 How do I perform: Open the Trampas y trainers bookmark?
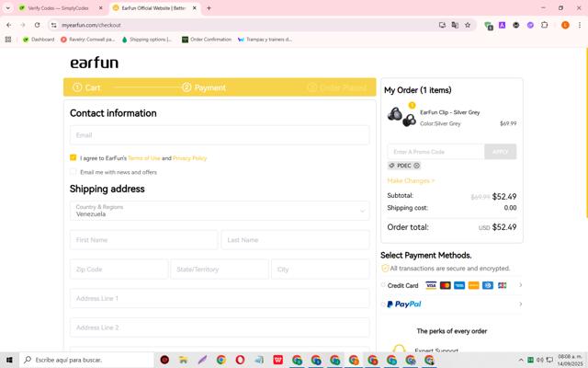coord(266,40)
